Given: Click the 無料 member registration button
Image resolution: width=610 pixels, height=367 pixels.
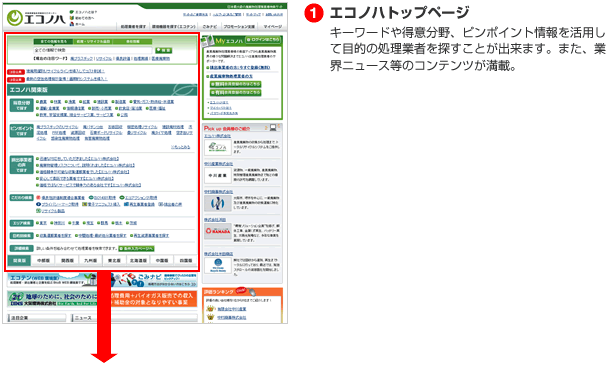Looking at the screenshot, I should point(235,84).
